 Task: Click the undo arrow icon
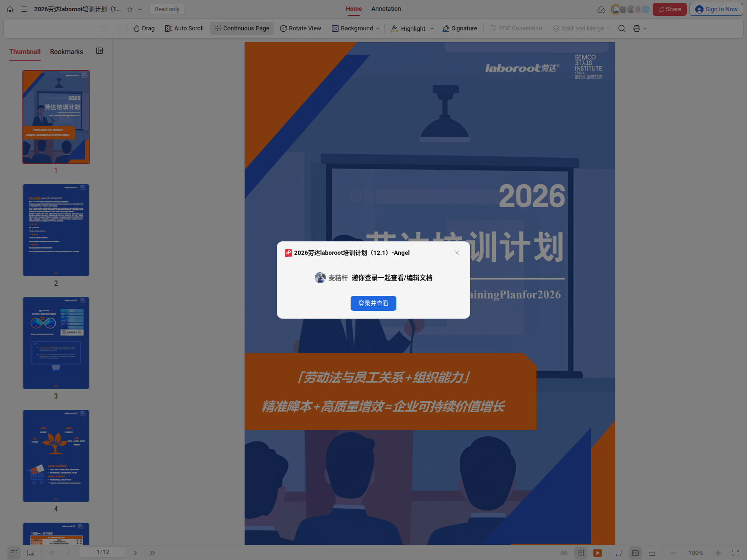(x=103, y=28)
